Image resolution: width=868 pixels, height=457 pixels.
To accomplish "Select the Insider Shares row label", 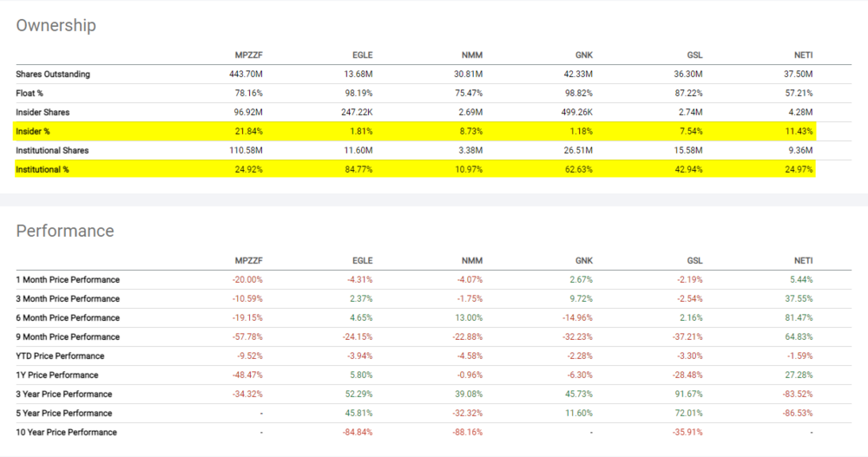I will pos(43,113).
